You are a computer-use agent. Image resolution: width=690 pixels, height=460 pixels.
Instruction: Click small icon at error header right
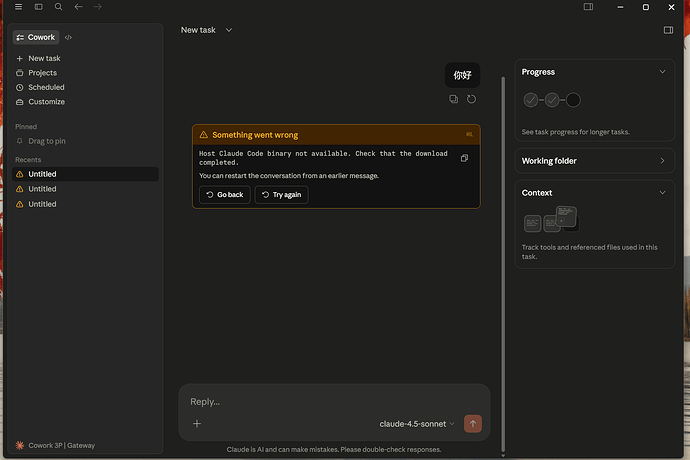click(469, 135)
